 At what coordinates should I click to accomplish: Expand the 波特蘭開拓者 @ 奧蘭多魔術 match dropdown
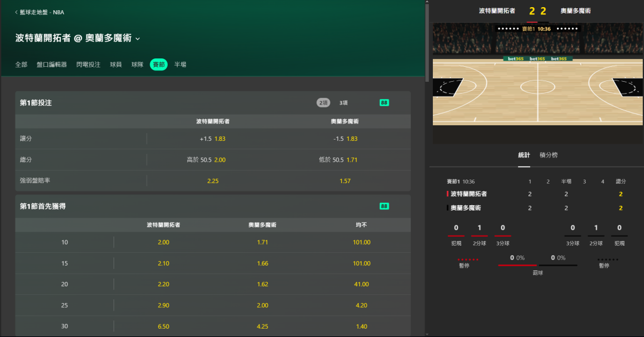click(138, 39)
